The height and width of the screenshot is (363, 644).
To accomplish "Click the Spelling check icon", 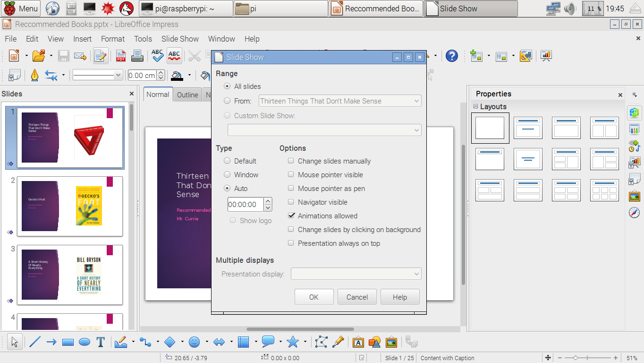I will click(x=157, y=56).
